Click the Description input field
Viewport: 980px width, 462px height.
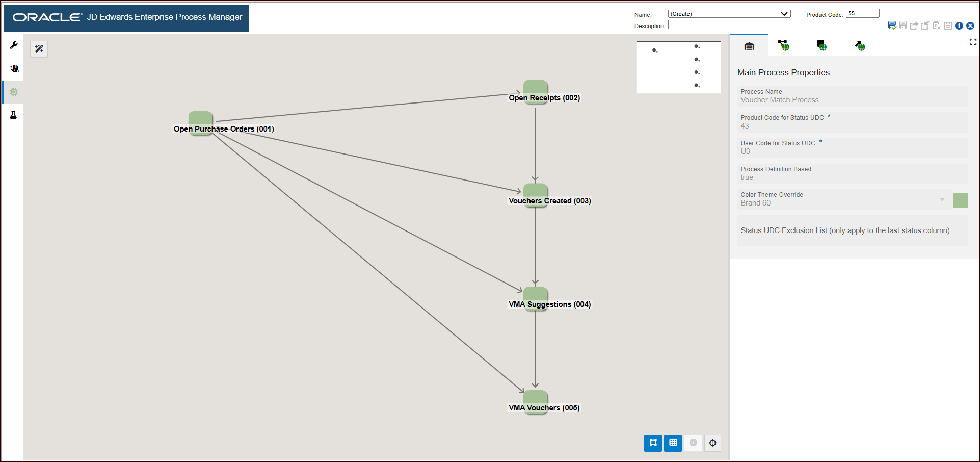(776, 24)
